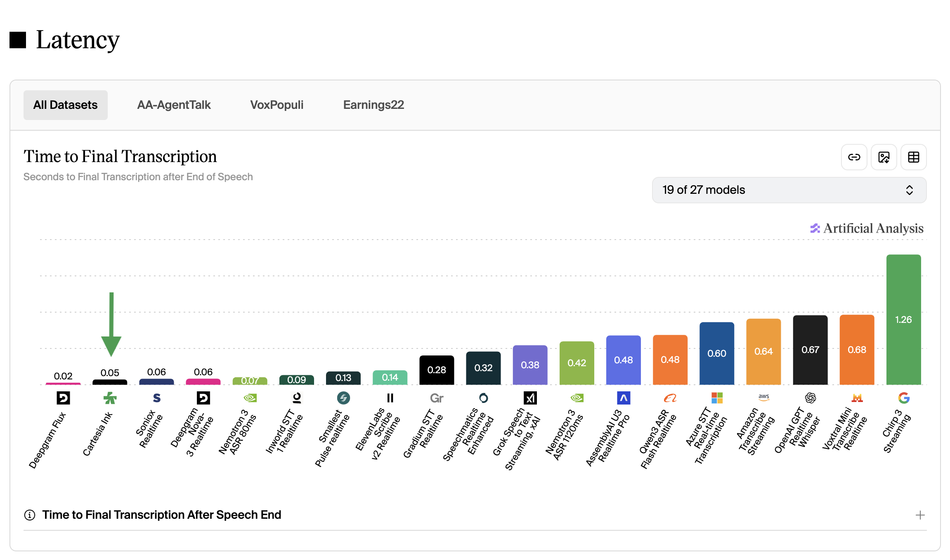Switch to the AA-AgentTalk tab
Image resolution: width=950 pixels, height=560 pixels.
(x=174, y=105)
